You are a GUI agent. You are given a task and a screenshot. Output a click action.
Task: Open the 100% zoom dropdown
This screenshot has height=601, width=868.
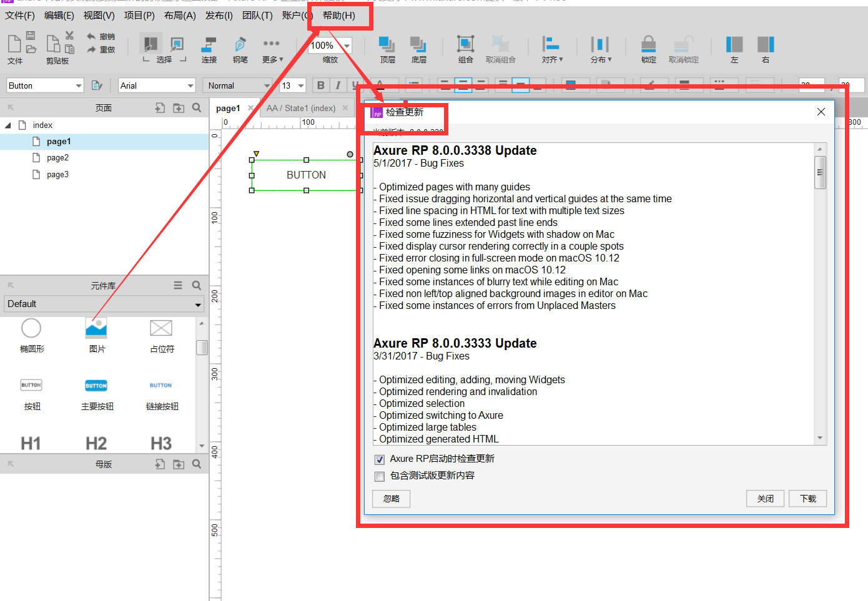click(x=331, y=46)
